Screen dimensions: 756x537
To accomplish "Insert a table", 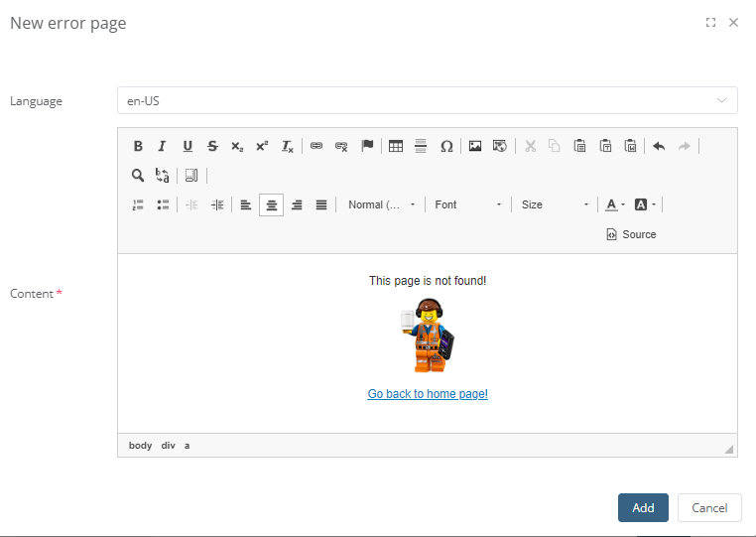I will point(396,146).
